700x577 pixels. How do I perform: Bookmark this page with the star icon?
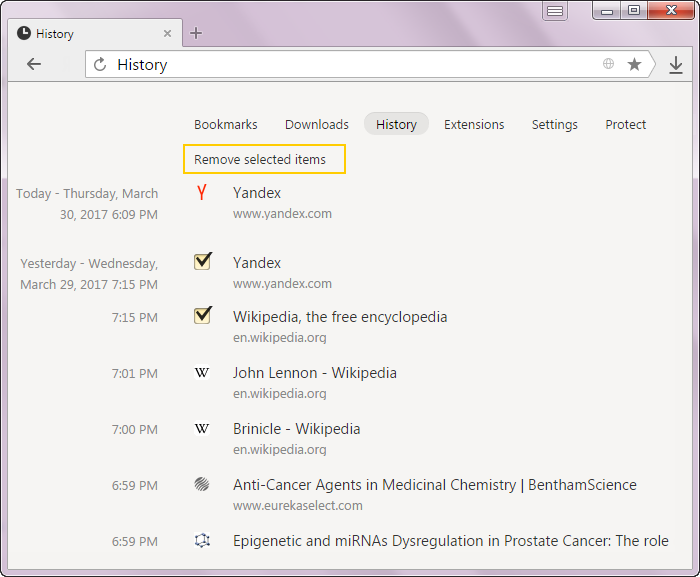(634, 64)
